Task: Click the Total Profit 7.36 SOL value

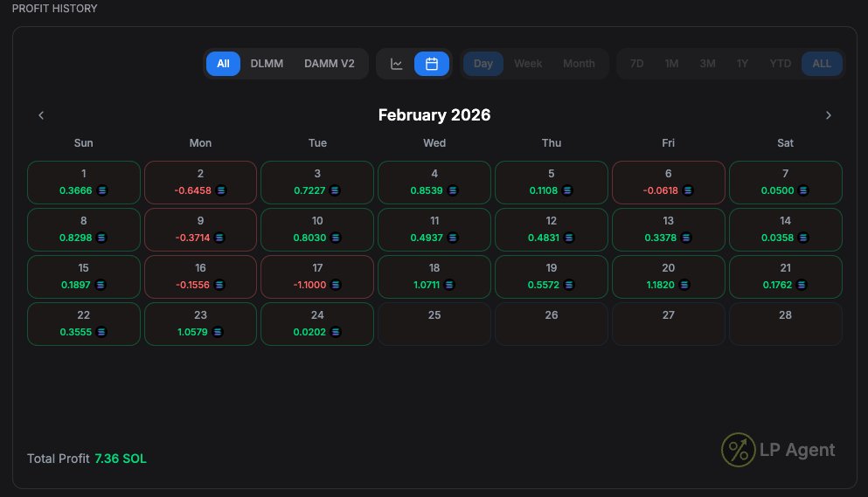Action: tap(120, 459)
